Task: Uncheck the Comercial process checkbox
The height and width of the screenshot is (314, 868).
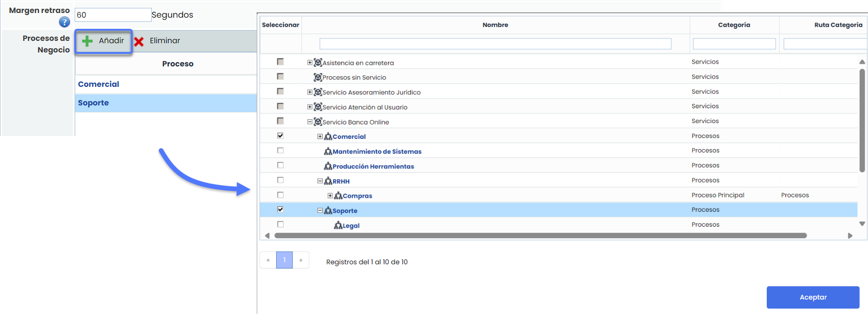Action: coord(280,136)
